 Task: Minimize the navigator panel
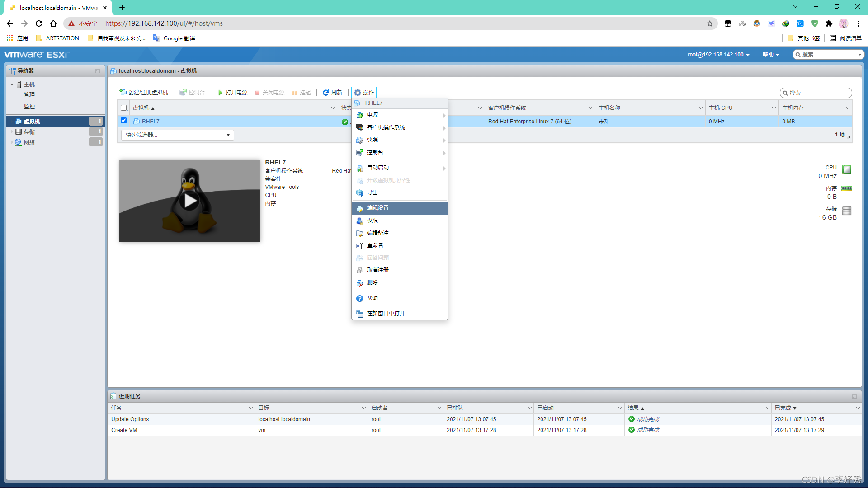pyautogui.click(x=98, y=71)
